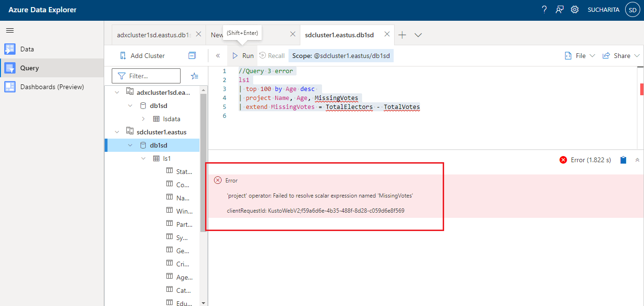Screen dimensions: 644x306
Task: Open the File dropdown menu
Action: [579, 55]
